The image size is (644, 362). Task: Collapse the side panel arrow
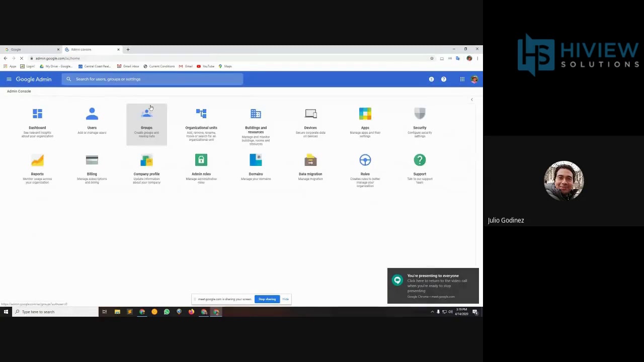pyautogui.click(x=471, y=100)
